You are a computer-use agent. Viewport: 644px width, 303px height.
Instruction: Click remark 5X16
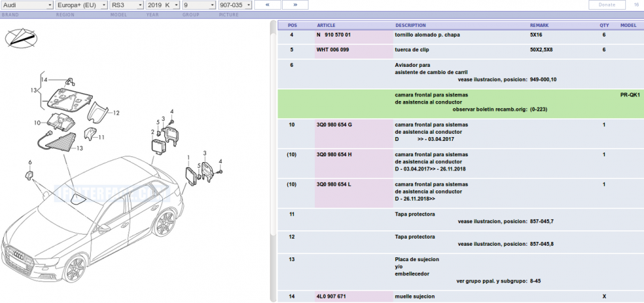coord(536,35)
